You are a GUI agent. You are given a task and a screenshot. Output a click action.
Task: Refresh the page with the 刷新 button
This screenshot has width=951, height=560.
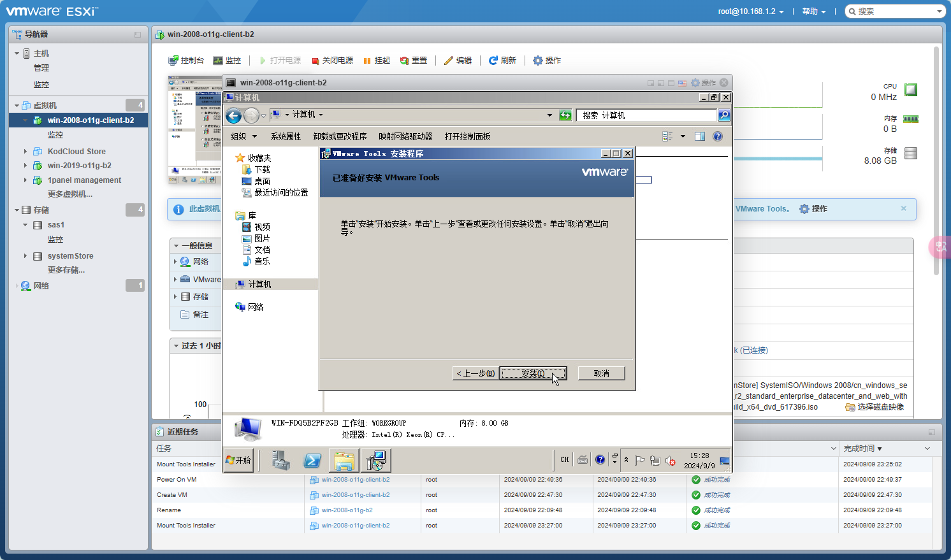click(502, 61)
